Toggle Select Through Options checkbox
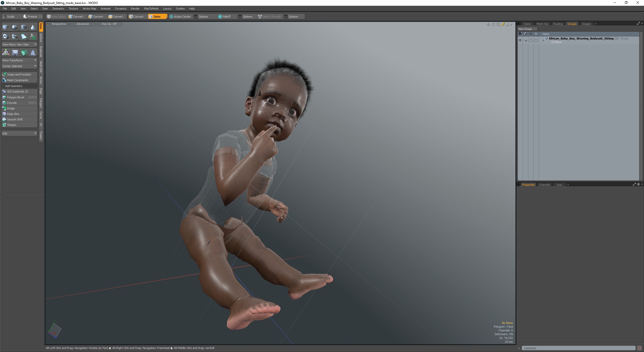The height and width of the screenshot is (352, 644). (286, 17)
